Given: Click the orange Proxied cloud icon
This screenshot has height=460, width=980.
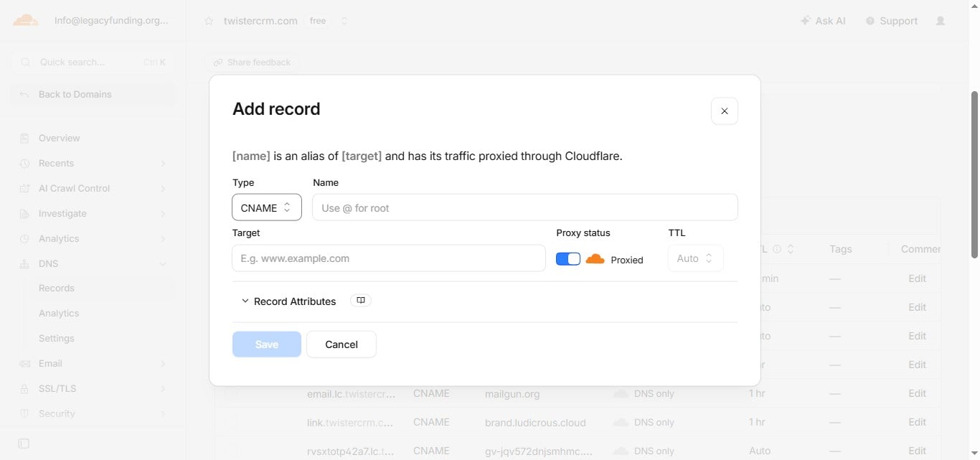Looking at the screenshot, I should click(x=595, y=259).
